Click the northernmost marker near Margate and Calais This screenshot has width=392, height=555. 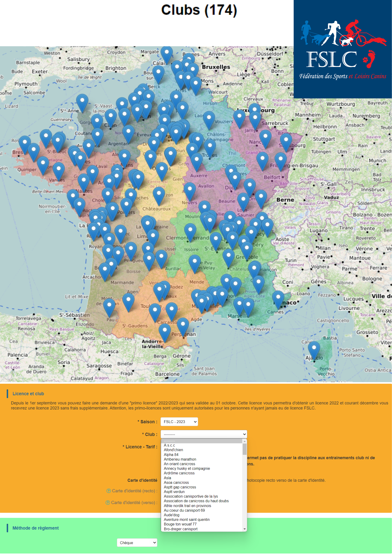167,56
